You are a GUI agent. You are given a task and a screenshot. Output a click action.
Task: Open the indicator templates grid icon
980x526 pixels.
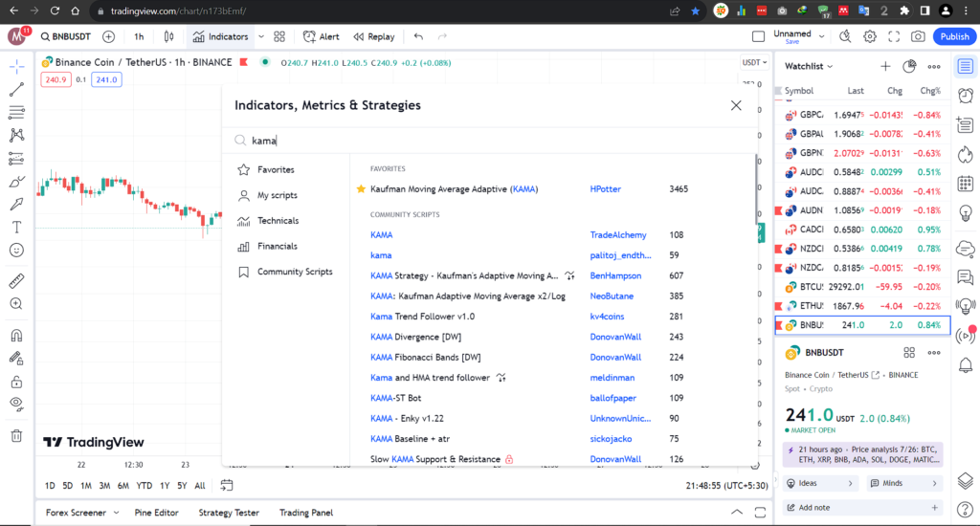279,36
